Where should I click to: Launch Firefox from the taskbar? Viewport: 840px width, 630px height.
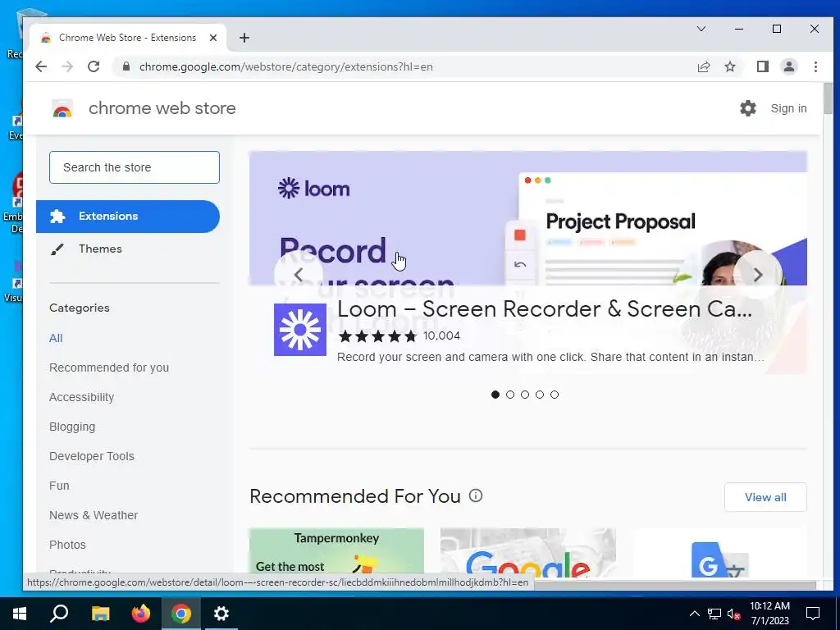pyautogui.click(x=141, y=614)
